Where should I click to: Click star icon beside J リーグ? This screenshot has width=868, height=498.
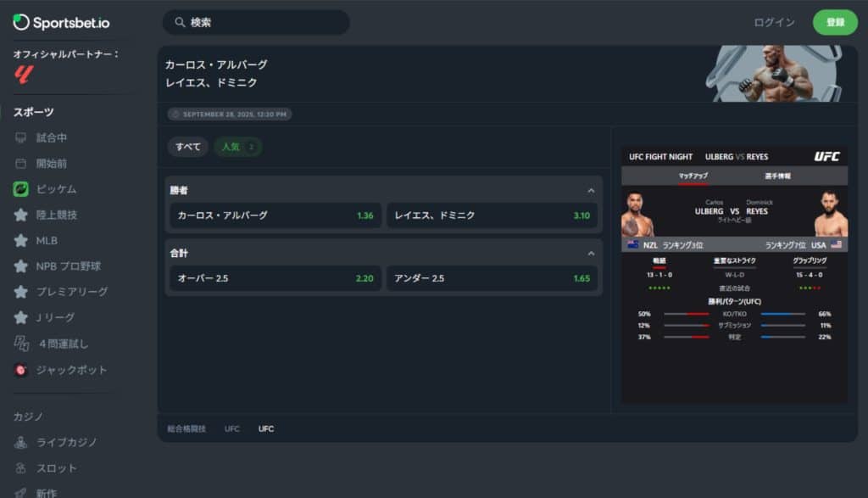(20, 317)
